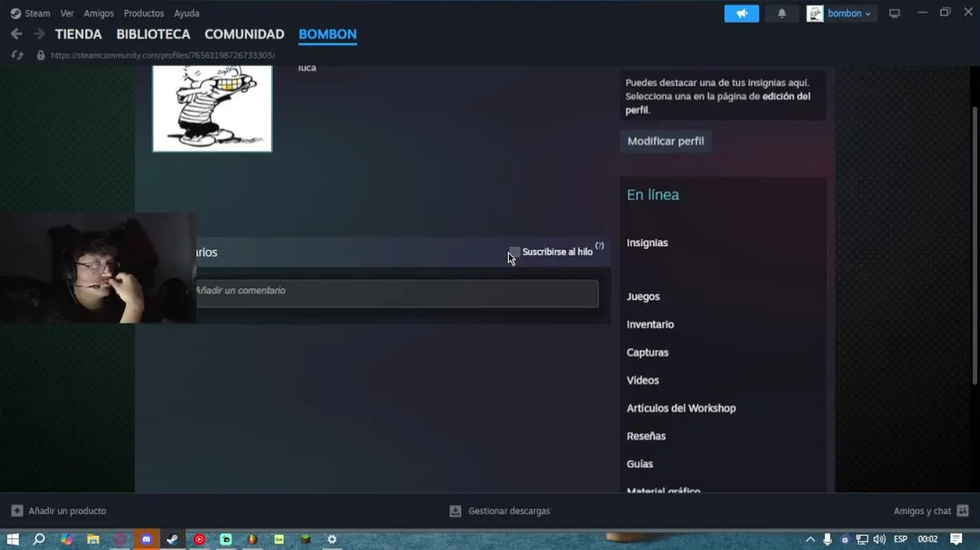The width and height of the screenshot is (980, 550).
Task: Click the plus icon for Añadir un producto
Action: pos(17,510)
